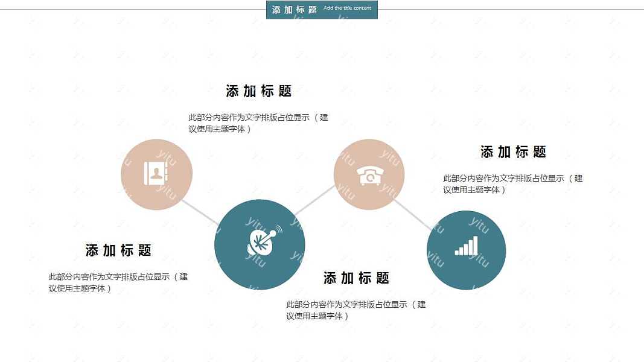Click 添加标题 heading above the signal bars circle
Viewport: 644px width, 362px height.
[x=513, y=152]
